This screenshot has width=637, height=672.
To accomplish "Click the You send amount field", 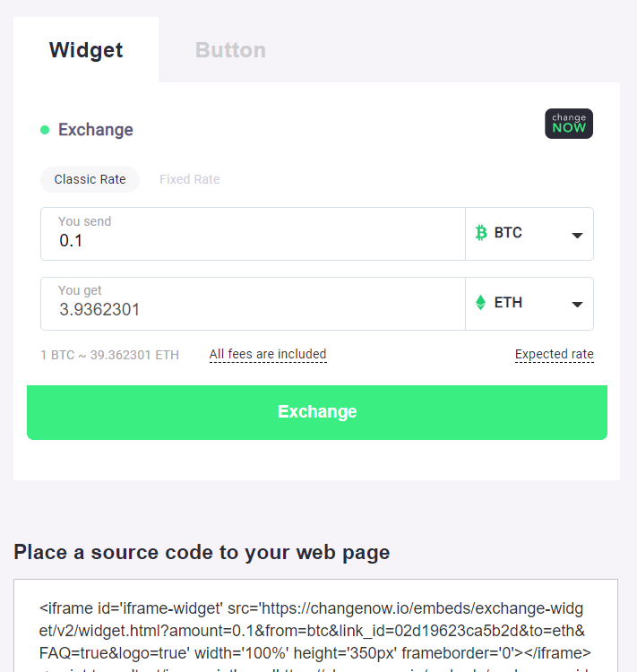I will click(x=253, y=234).
